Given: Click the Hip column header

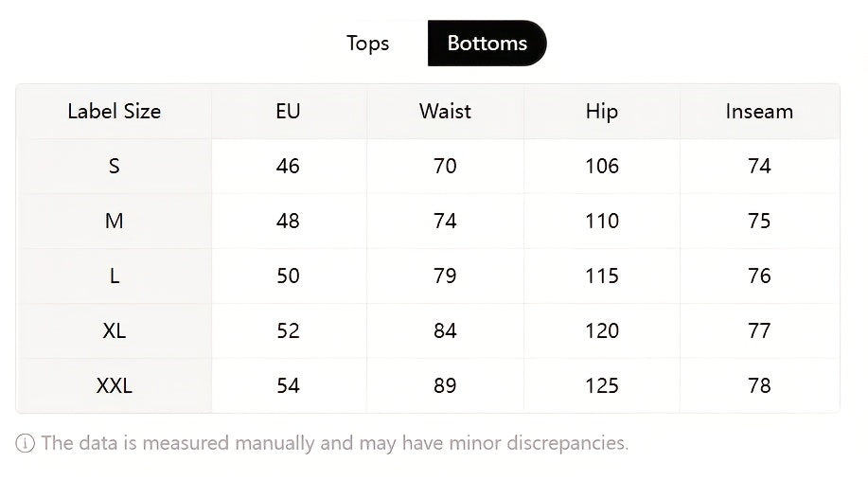Looking at the screenshot, I should pos(601,112).
